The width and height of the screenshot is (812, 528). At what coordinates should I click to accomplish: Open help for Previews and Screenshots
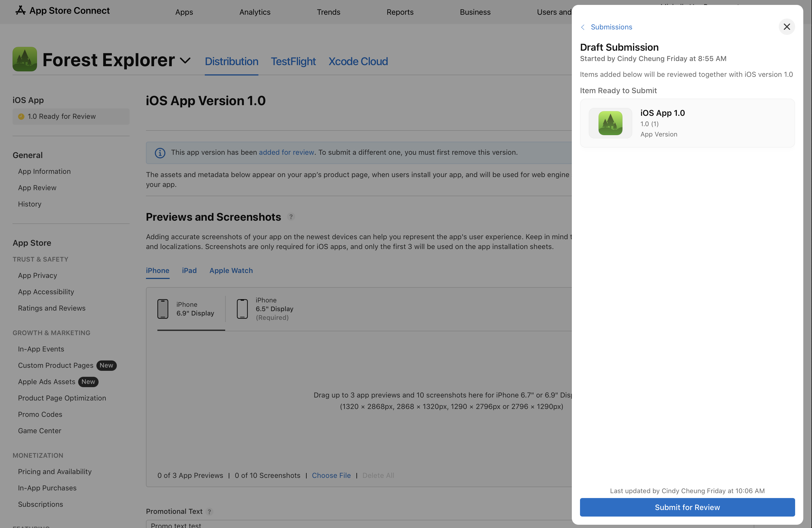pos(291,217)
